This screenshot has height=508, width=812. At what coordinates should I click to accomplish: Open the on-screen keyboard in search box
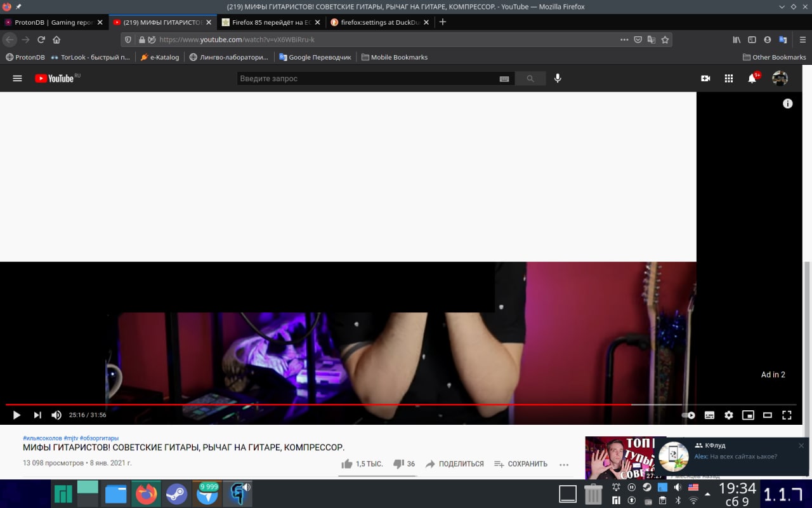tap(504, 79)
